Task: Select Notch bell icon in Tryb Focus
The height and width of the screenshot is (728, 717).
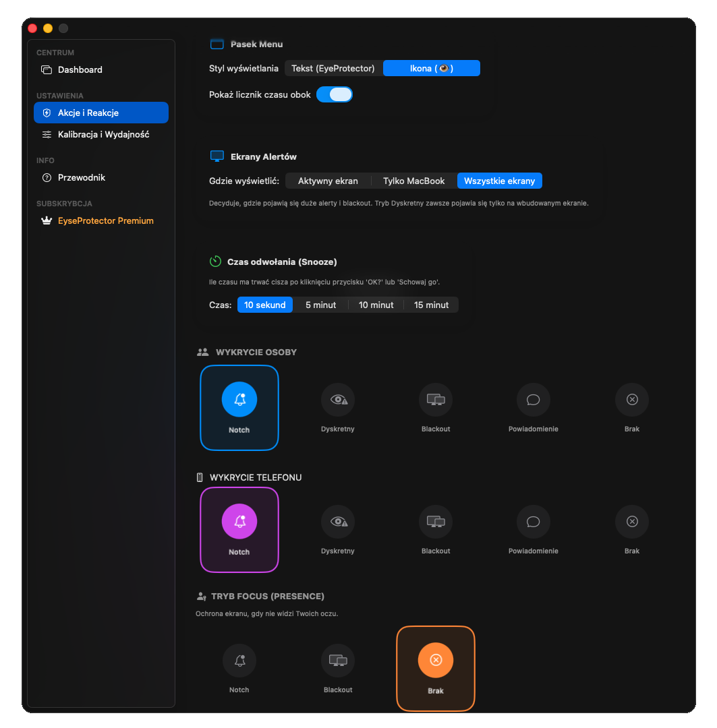Action: point(239,661)
